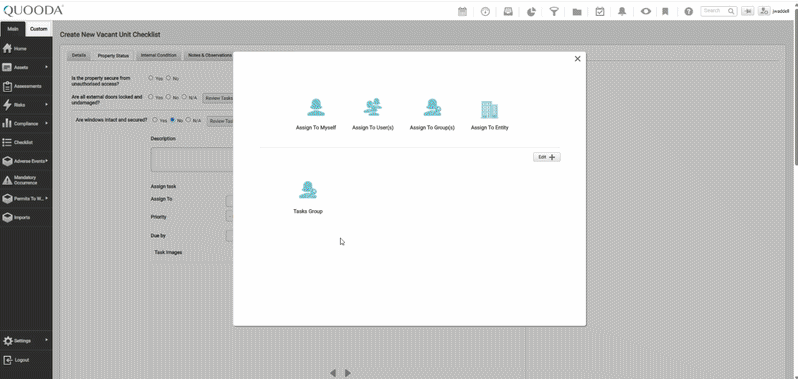Click the Edit plus button in dialog
798x379 pixels.
[547, 157]
